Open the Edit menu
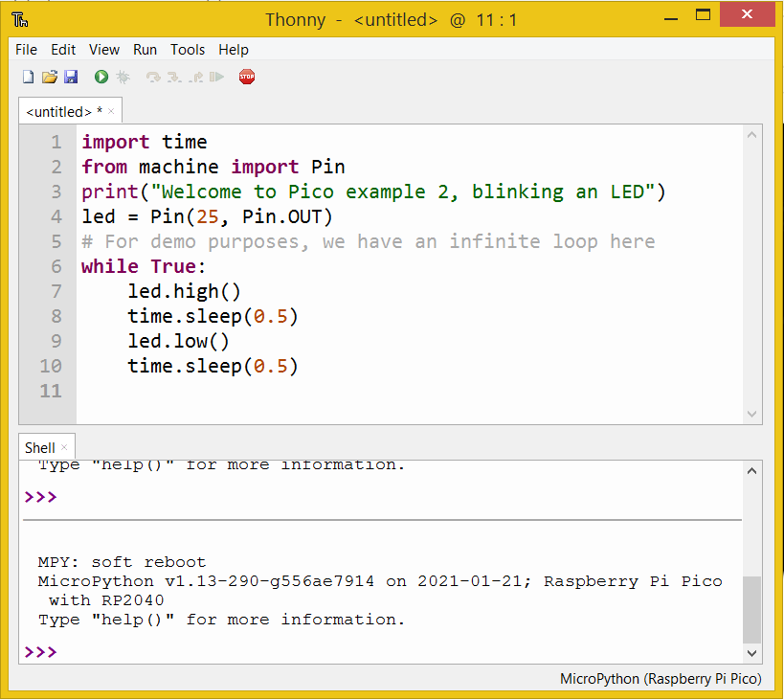The width and height of the screenshot is (784, 700). tap(63, 50)
